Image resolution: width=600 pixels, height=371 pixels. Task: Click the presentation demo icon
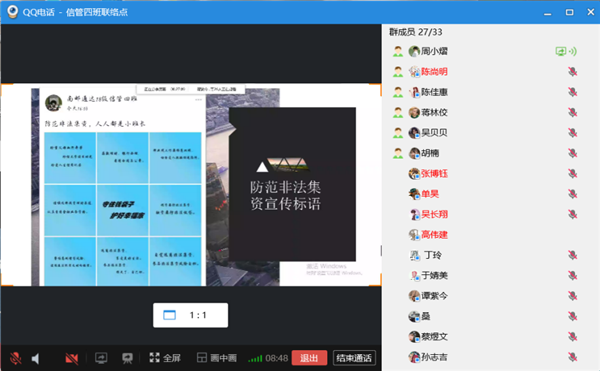127,358
